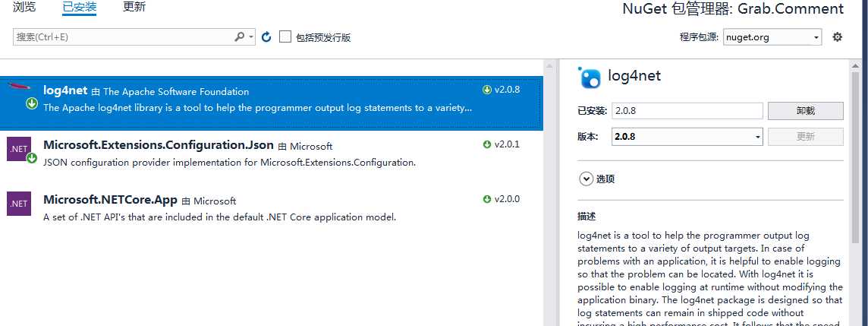This screenshot has height=326, width=868.
Task: Click 'JSON configuration provider implementation' description
Action: pyautogui.click(x=229, y=163)
